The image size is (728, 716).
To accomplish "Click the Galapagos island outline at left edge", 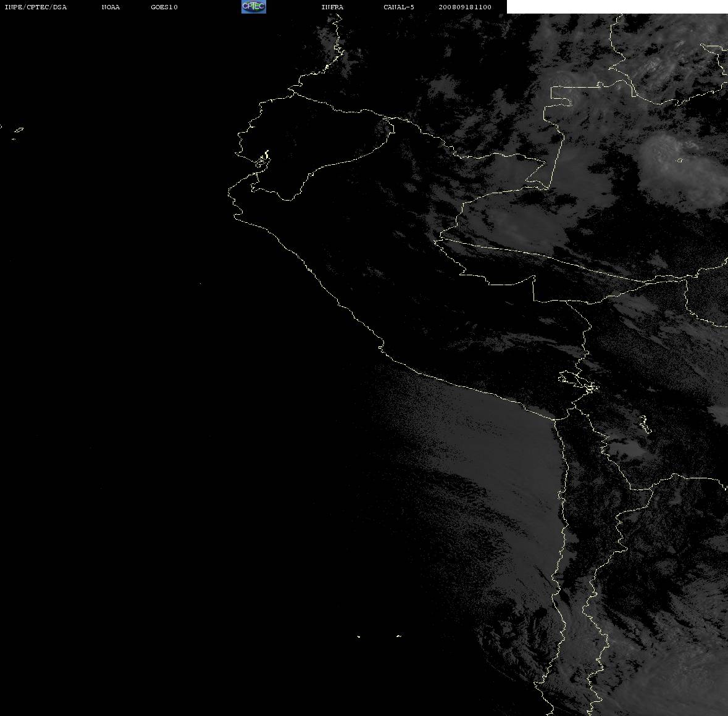I will [18, 130].
